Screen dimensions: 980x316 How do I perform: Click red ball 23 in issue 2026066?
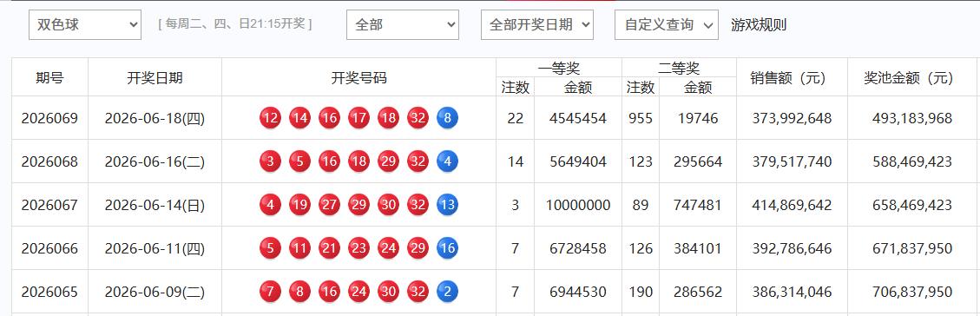(x=358, y=248)
